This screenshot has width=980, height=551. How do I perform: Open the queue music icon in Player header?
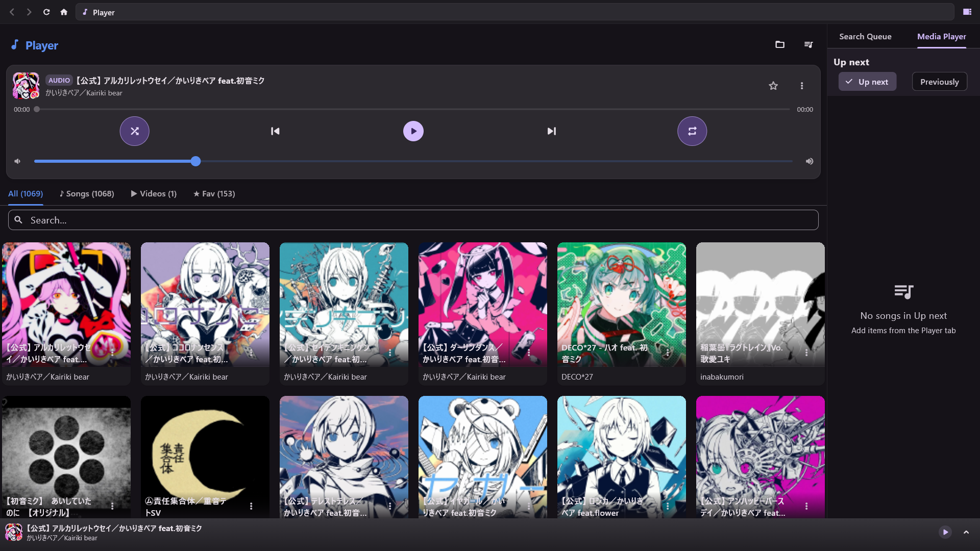tap(808, 45)
